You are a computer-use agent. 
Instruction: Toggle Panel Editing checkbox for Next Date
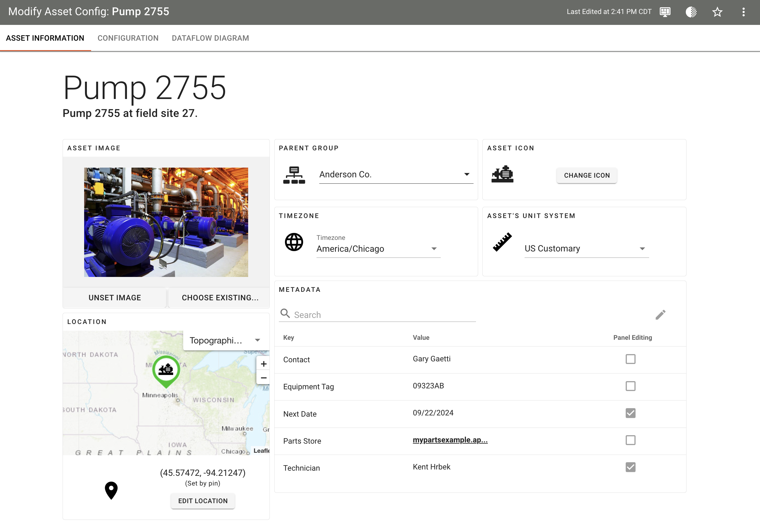point(631,413)
